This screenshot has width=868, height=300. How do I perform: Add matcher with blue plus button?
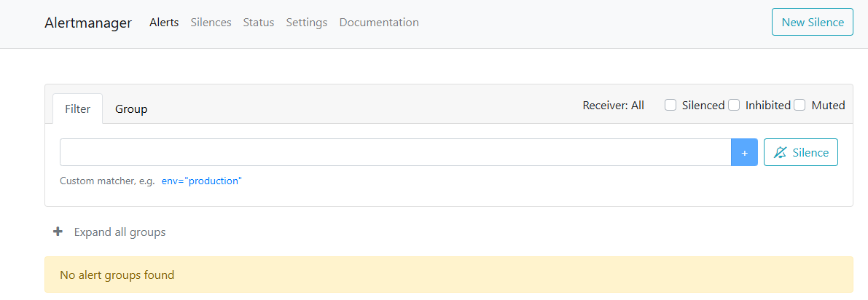[x=744, y=152]
